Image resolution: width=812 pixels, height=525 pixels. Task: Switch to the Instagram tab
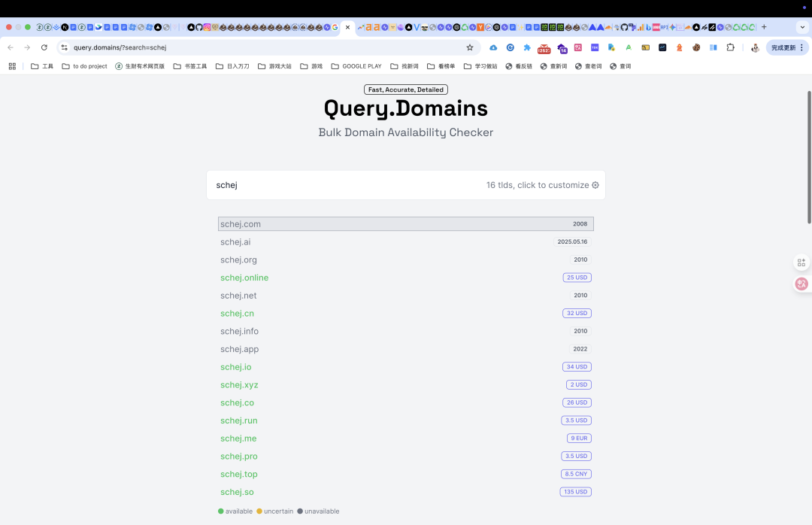click(208, 27)
